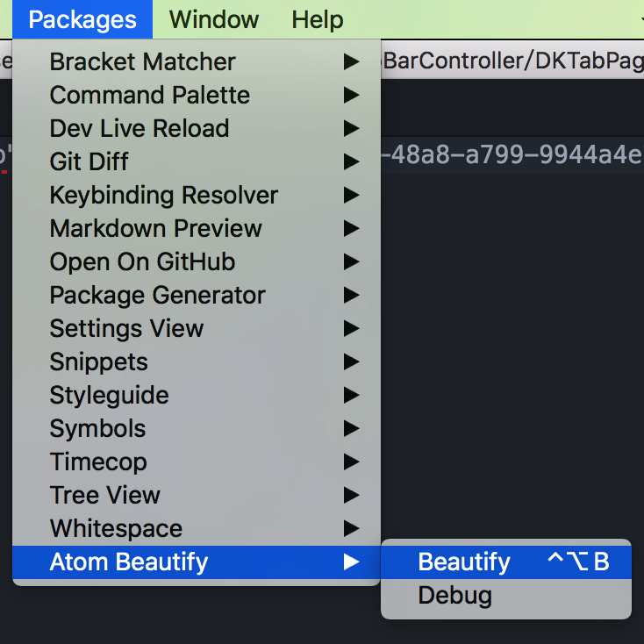Expand the Package Generator submenu arrow
This screenshot has width=644, height=644.
click(352, 295)
